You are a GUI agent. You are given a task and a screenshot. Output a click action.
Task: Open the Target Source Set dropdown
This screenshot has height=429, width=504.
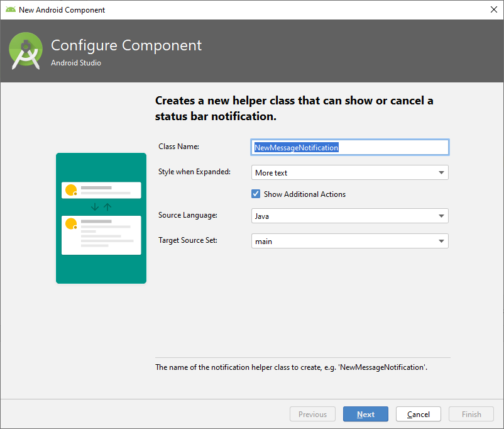click(350, 242)
